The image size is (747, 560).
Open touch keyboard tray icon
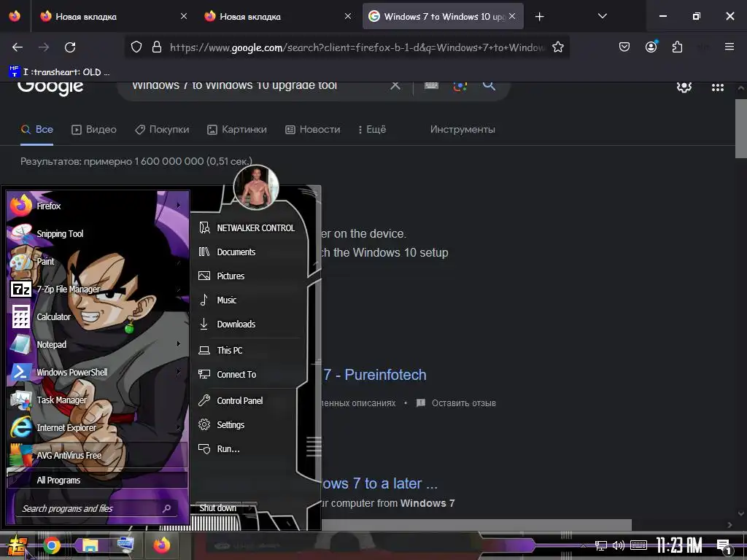click(638, 545)
